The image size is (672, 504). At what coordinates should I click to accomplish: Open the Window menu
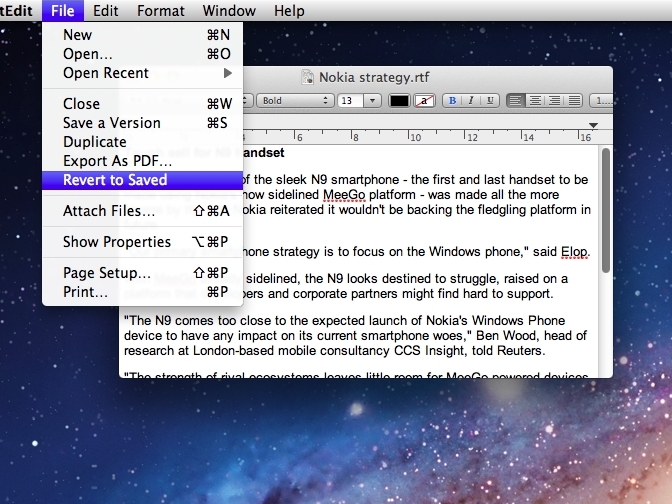[229, 10]
